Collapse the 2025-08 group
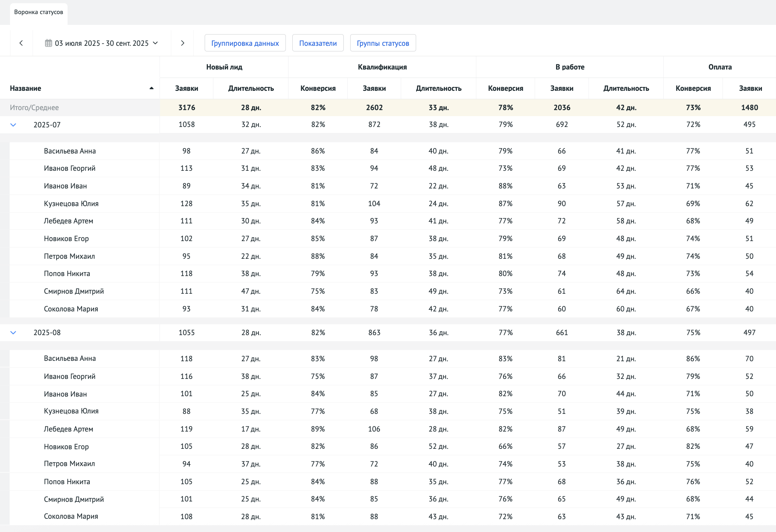This screenshot has height=532, width=776. [13, 333]
